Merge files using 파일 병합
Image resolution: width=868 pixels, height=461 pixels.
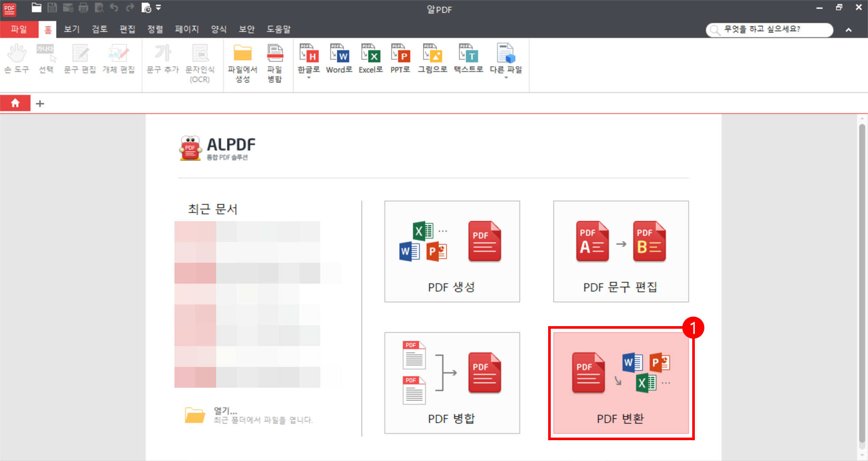point(275,60)
